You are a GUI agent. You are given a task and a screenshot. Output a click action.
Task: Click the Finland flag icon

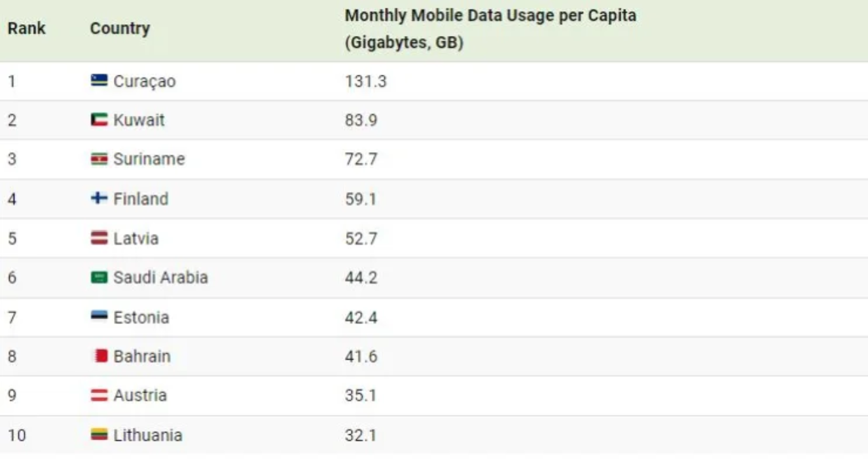(99, 199)
